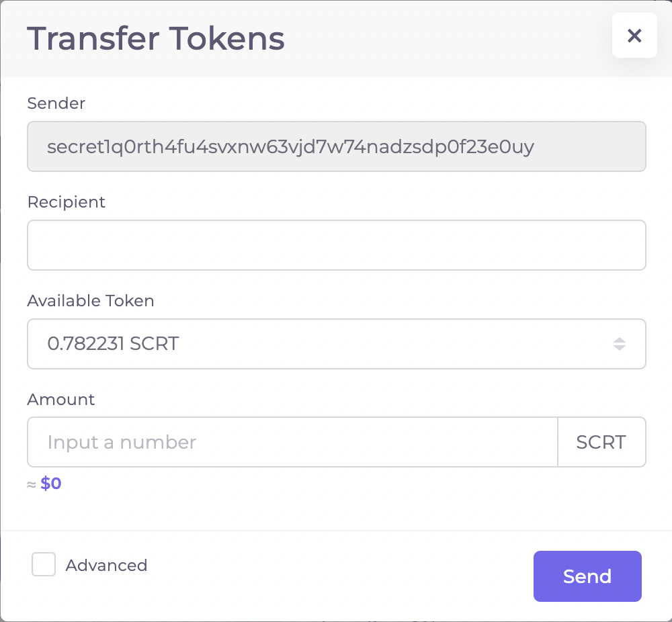Image resolution: width=672 pixels, height=622 pixels.
Task: Click the Sender field label
Action: (56, 103)
